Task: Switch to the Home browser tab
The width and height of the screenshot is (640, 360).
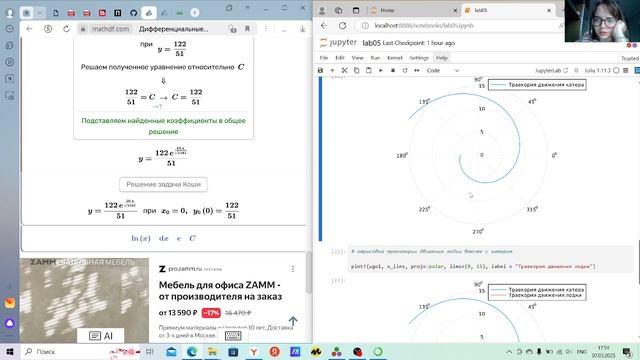Action: click(x=413, y=10)
